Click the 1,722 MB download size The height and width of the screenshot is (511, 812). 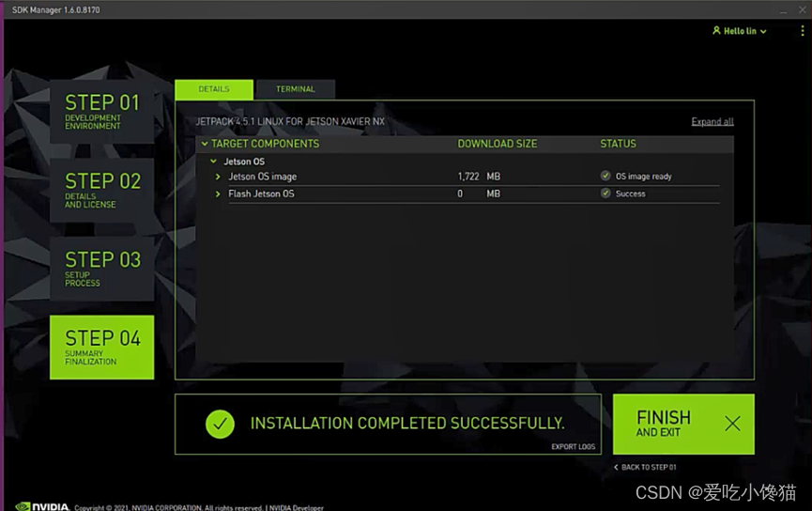point(479,177)
